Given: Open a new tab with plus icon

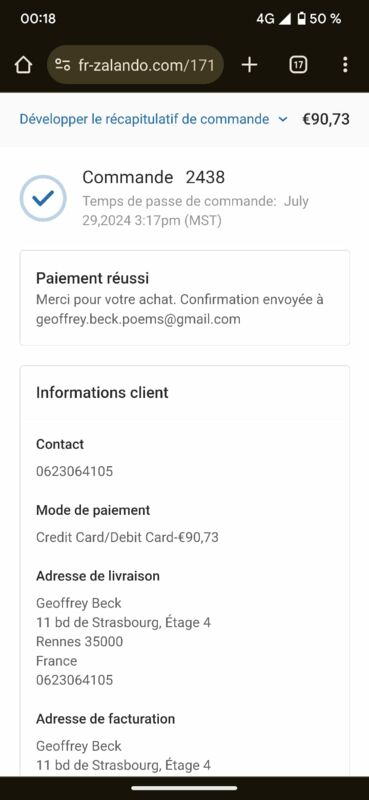Looking at the screenshot, I should [249, 65].
